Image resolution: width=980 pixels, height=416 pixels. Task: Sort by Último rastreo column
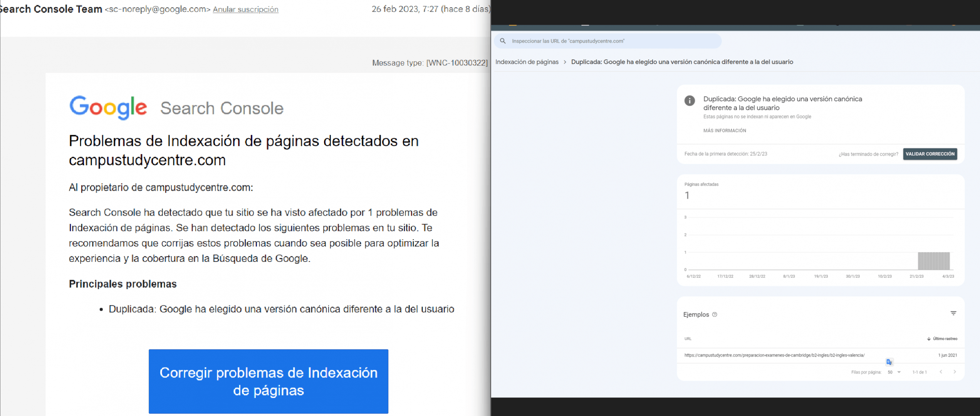(942, 339)
